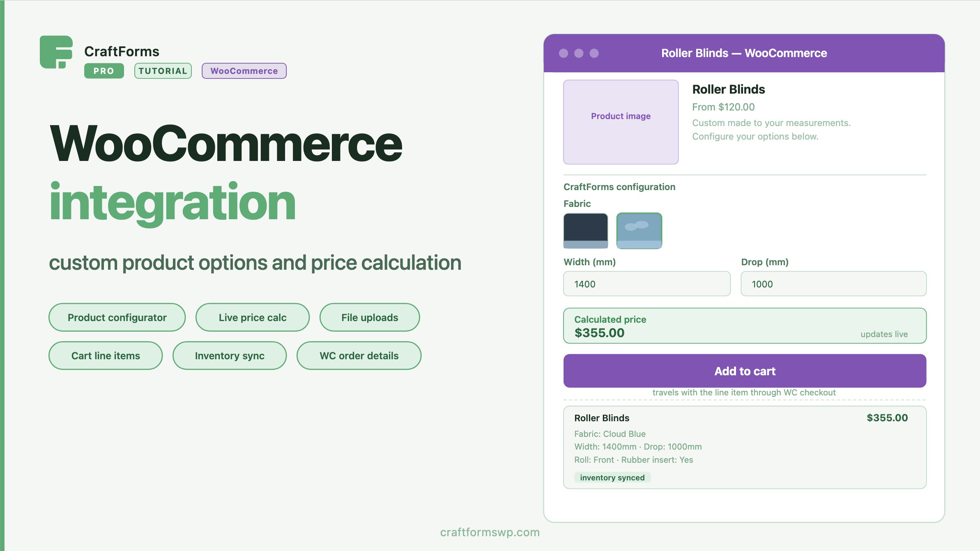Click the 'Roller Blinds' cart item name
This screenshot has width=980, height=551.
pyautogui.click(x=602, y=418)
